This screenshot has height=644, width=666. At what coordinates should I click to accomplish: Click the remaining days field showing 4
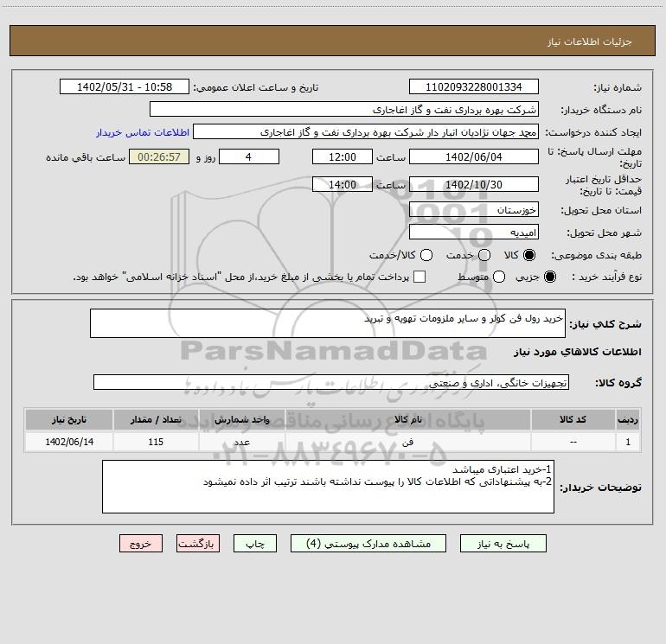tap(249, 156)
